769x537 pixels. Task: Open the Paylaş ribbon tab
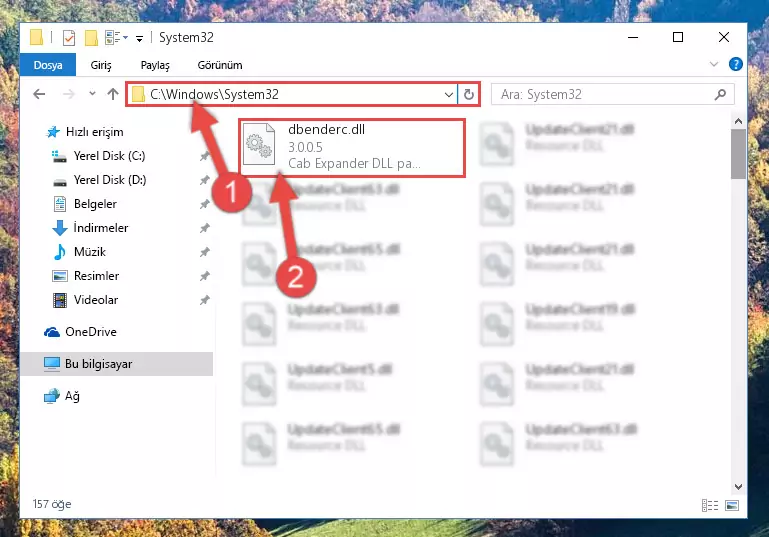(155, 65)
